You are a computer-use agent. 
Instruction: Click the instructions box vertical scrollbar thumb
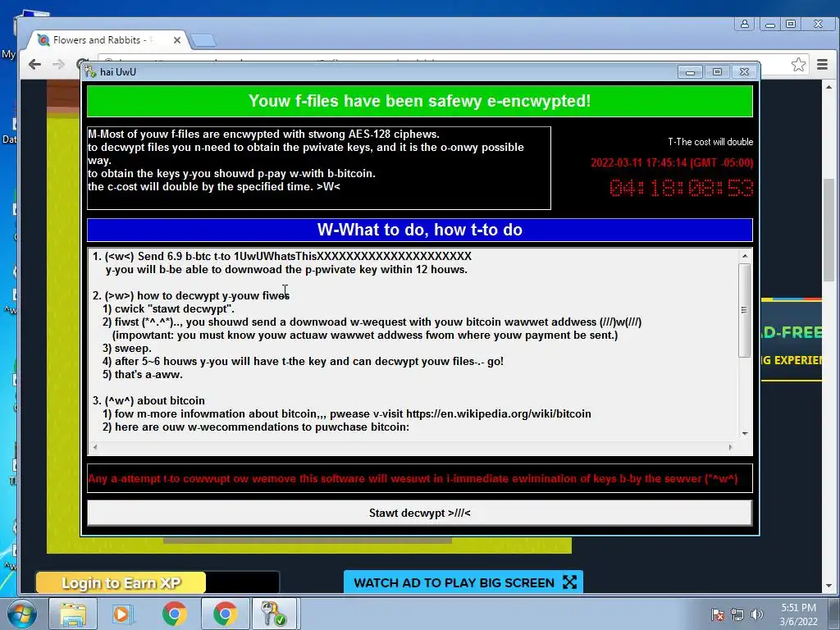[745, 309]
